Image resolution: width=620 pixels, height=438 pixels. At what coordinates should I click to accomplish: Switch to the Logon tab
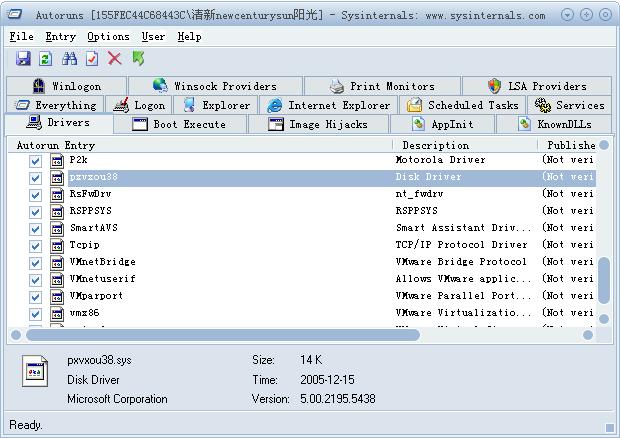tap(138, 105)
